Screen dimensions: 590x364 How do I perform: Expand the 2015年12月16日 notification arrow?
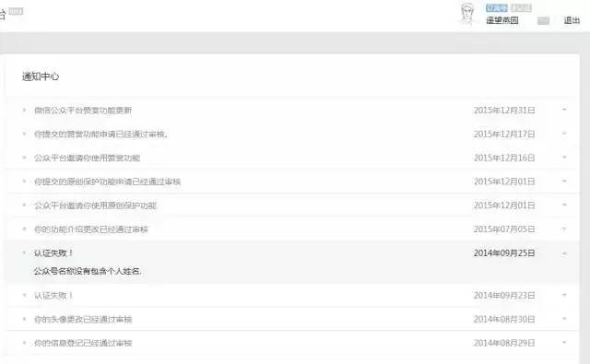pyautogui.click(x=564, y=158)
